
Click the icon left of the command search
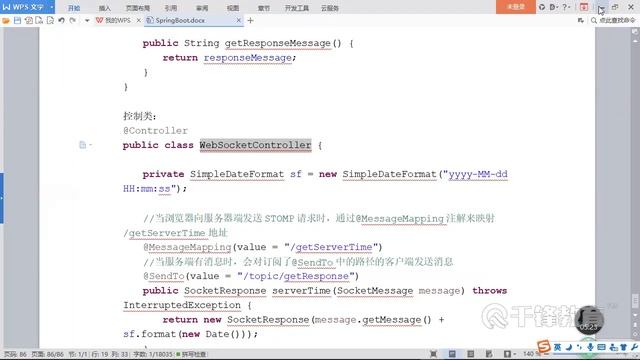pyautogui.click(x=580, y=20)
